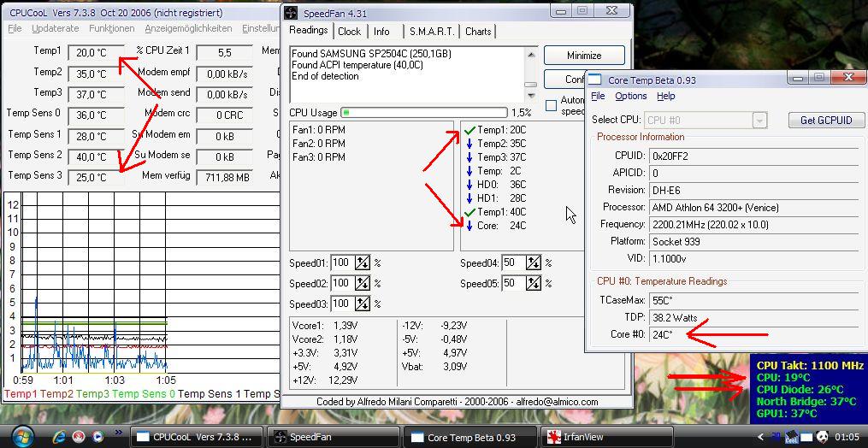Open Select CPU dropdown in Core Temp
The width and height of the screenshot is (868, 448).
(x=706, y=120)
